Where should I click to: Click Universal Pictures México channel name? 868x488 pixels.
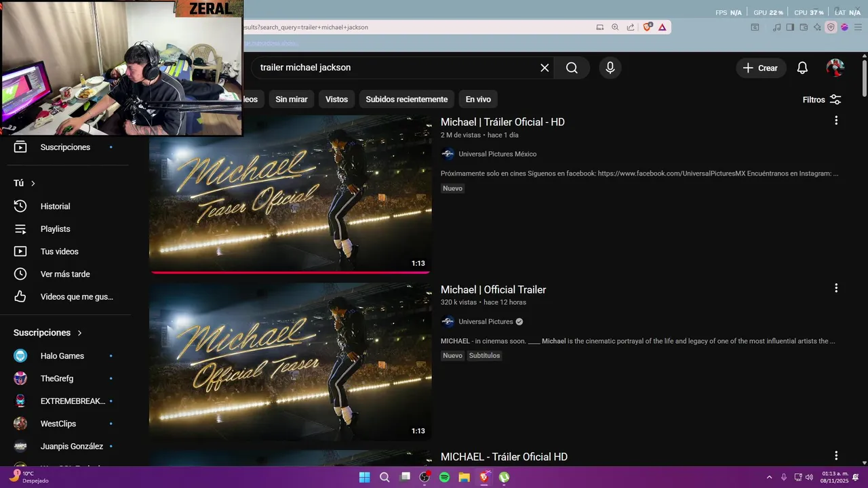click(x=497, y=154)
